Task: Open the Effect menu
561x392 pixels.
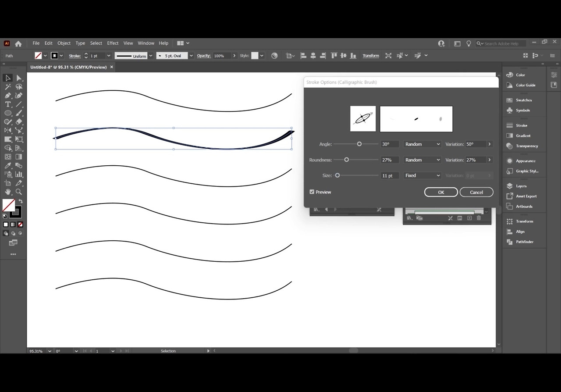Action: pyautogui.click(x=113, y=43)
